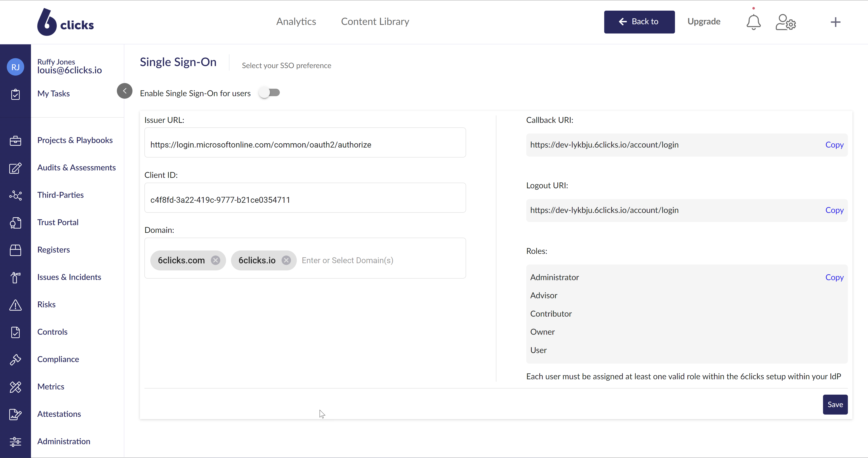Screen dimensions: 868x458
Task: Click the Logout URI value text
Action: pos(604,210)
